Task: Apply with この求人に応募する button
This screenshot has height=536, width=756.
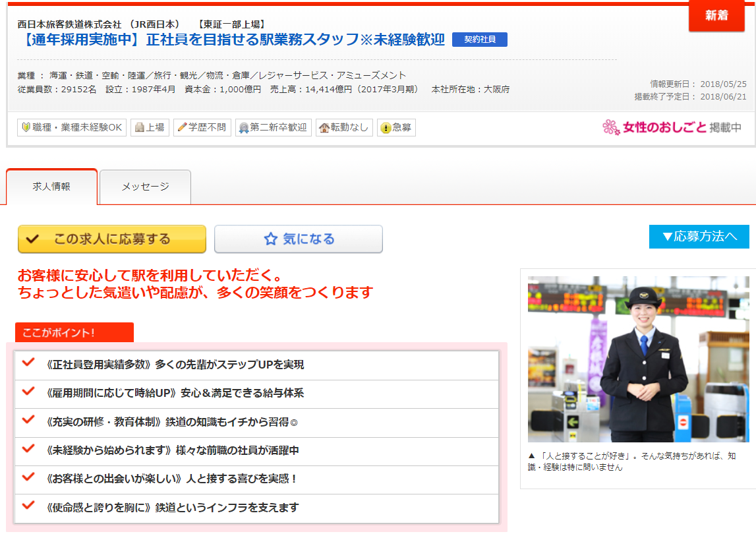Action: [x=112, y=239]
